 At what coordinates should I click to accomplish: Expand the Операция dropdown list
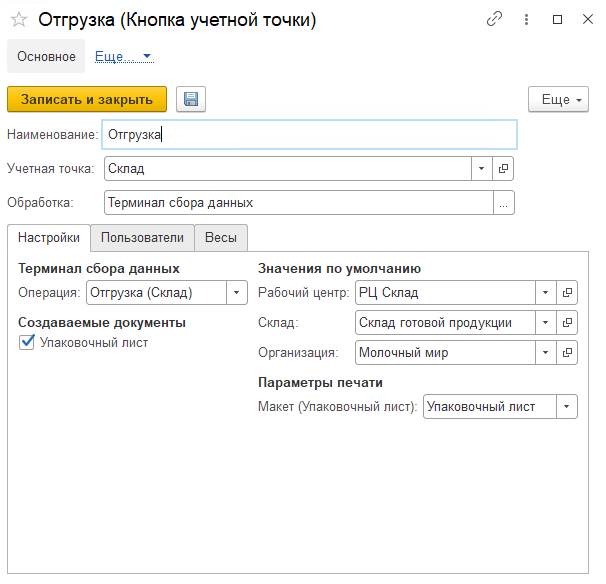(x=237, y=293)
